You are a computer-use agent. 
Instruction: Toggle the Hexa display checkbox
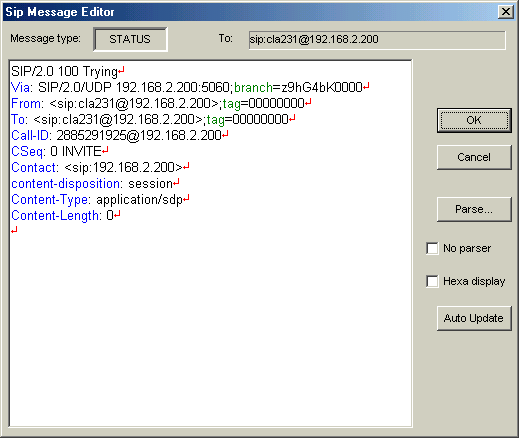tap(432, 281)
